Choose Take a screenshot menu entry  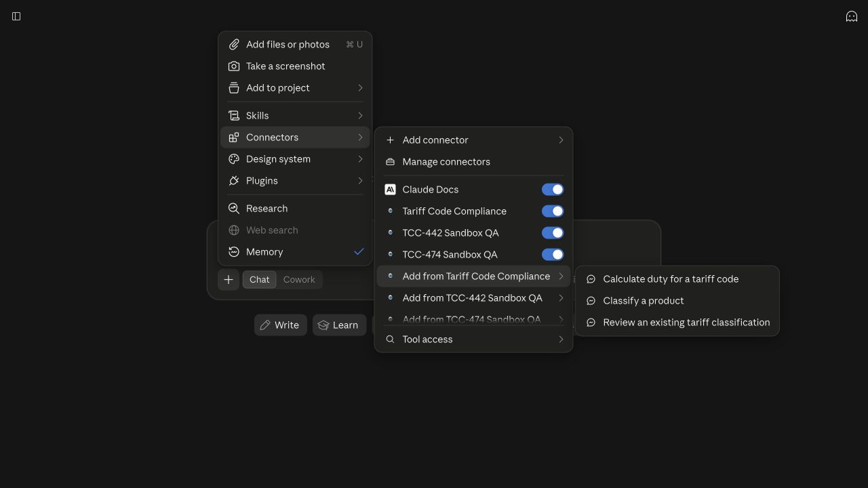[295, 66]
